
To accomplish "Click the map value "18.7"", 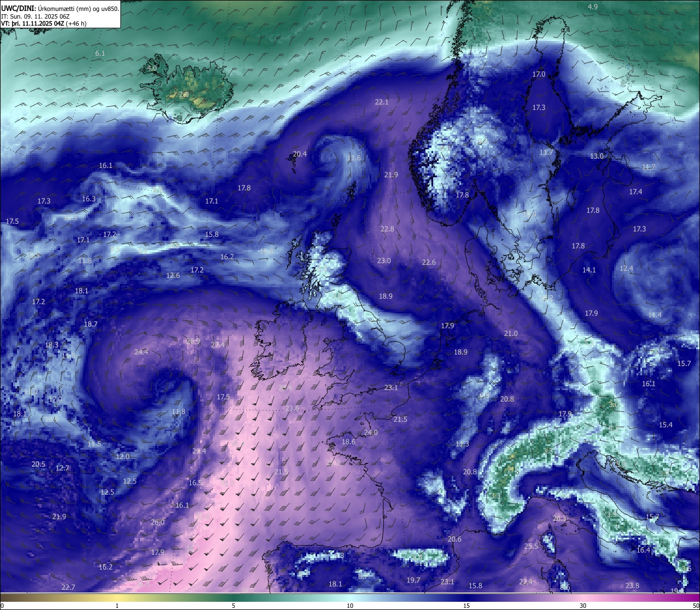I will [x=91, y=324].
